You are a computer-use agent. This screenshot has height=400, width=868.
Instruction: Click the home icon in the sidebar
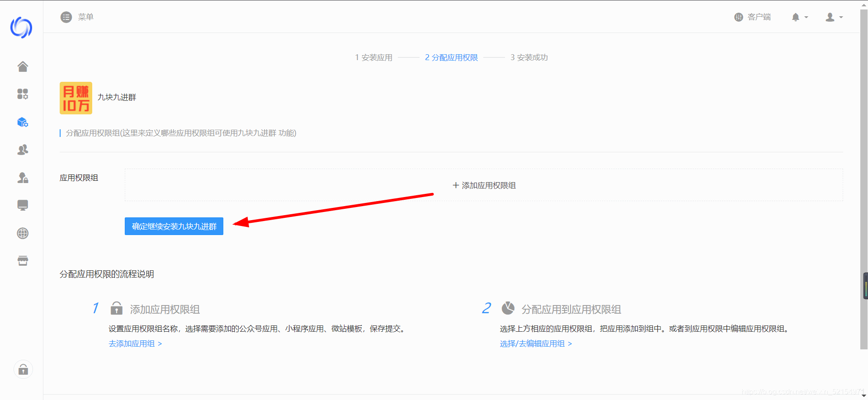23,67
